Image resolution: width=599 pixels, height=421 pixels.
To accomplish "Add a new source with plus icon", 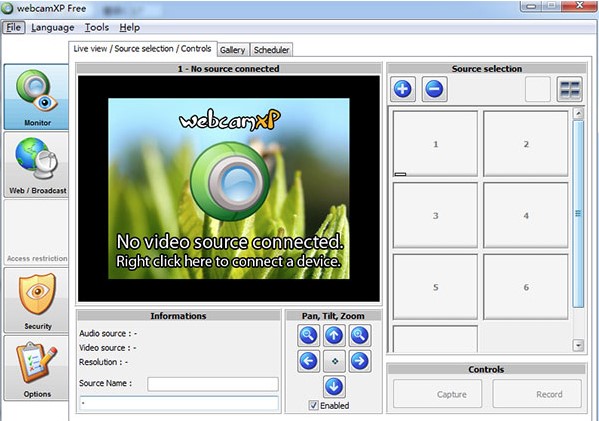I will click(x=403, y=89).
